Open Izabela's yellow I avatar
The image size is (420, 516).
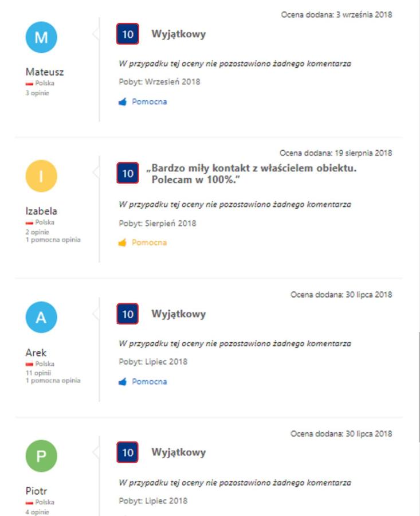pyautogui.click(x=41, y=176)
